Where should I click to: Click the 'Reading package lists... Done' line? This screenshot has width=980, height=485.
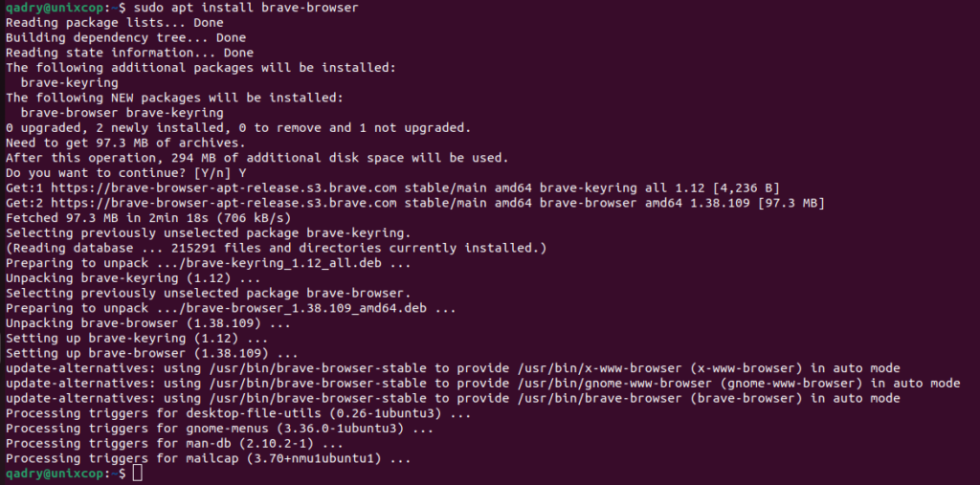point(115,23)
